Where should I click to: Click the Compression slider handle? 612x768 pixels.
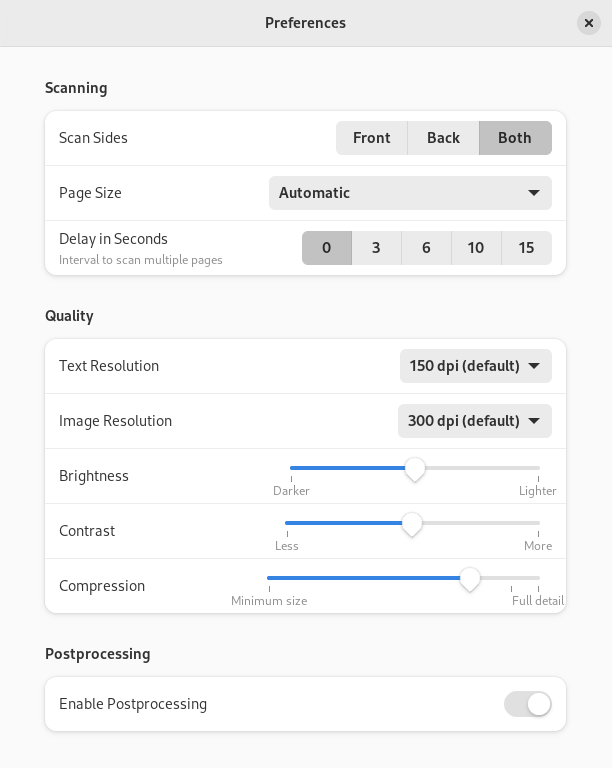(x=469, y=578)
